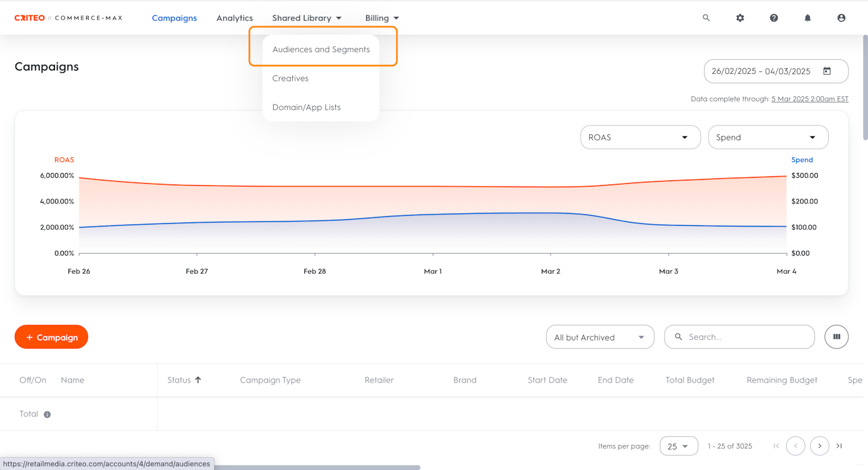Viewport: 868px width, 470px height.
Task: Open the user account profile icon
Action: tap(842, 18)
